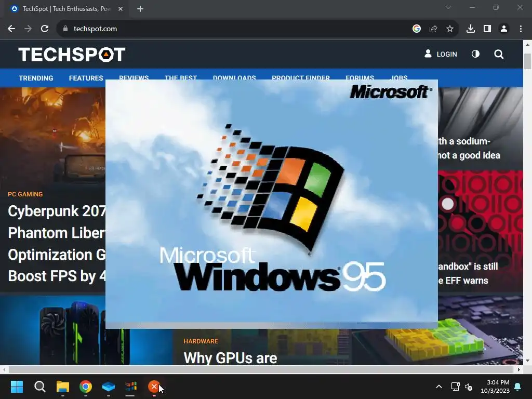The image size is (532, 399).
Task: Open the FEATURES menu item
Action: (86, 78)
